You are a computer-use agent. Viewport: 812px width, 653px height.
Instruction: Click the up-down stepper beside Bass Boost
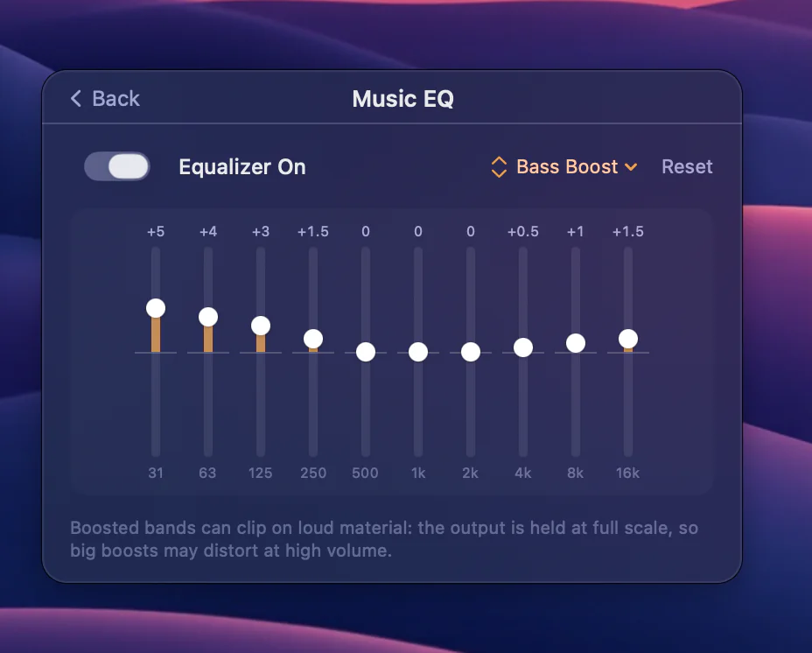(499, 167)
